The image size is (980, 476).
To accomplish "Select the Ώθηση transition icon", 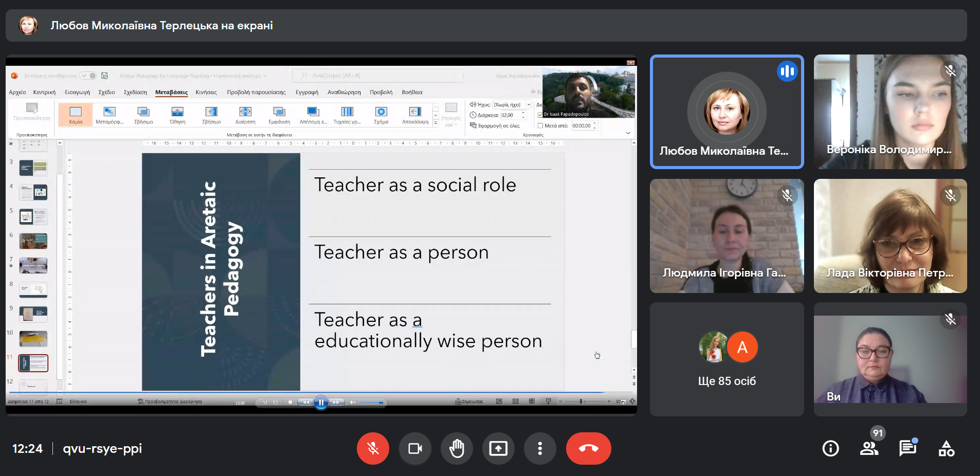I will point(177,115).
